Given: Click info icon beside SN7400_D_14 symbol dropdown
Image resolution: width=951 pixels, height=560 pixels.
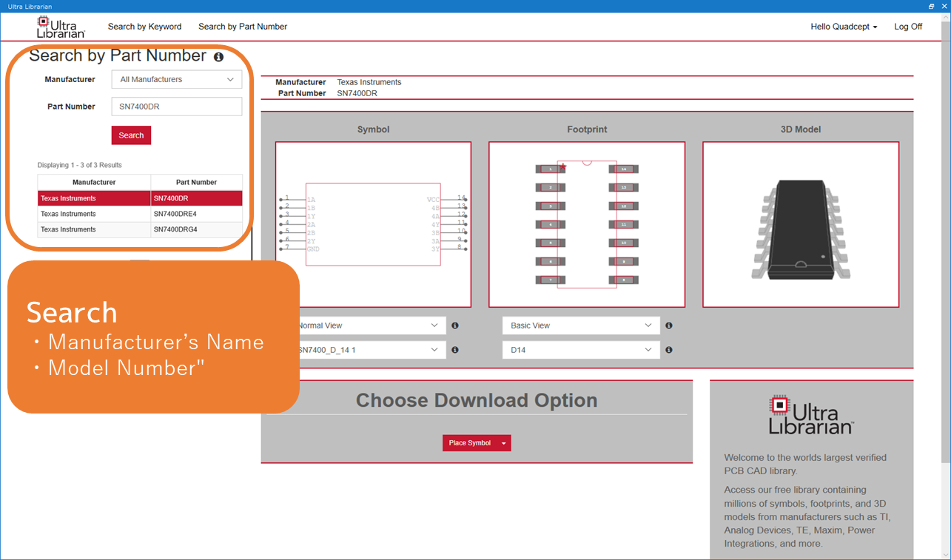Looking at the screenshot, I should tap(455, 350).
